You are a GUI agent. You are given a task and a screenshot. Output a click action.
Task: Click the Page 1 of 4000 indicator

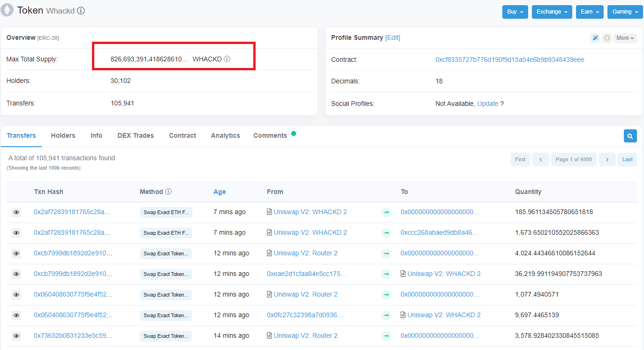click(x=574, y=159)
